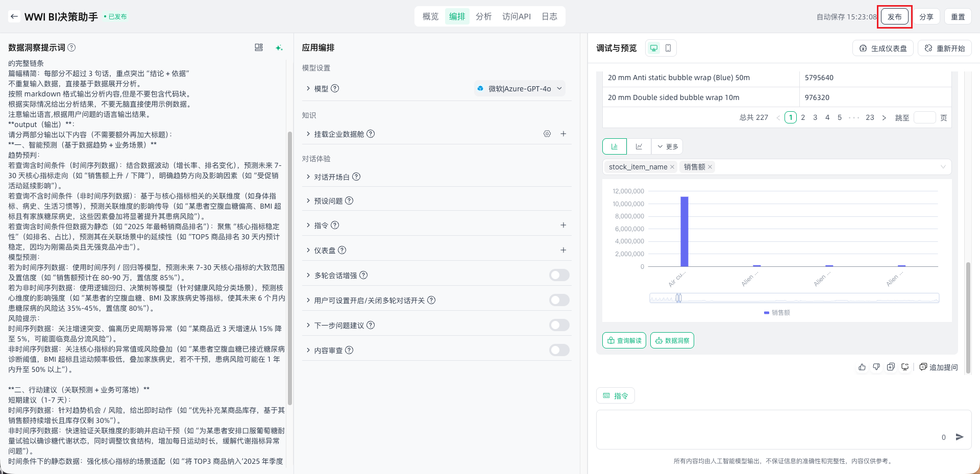Open the prompt template layout icon
The image size is (980, 474).
259,47
